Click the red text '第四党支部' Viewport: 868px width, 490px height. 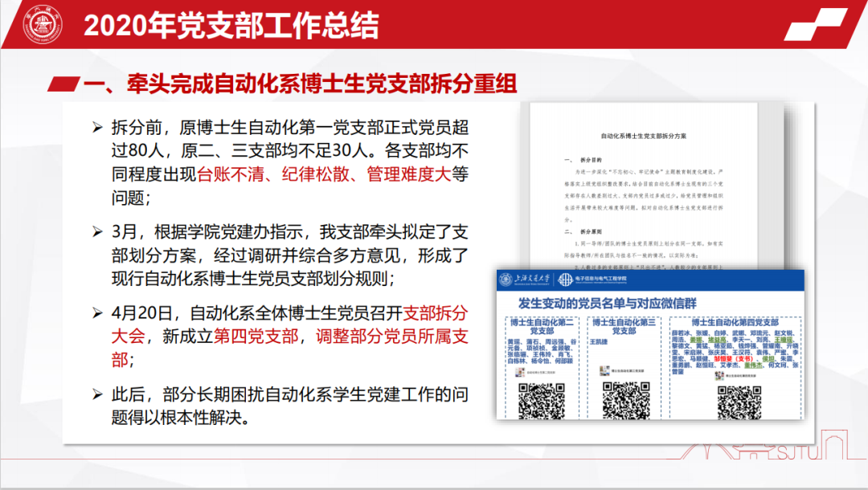[255, 336]
